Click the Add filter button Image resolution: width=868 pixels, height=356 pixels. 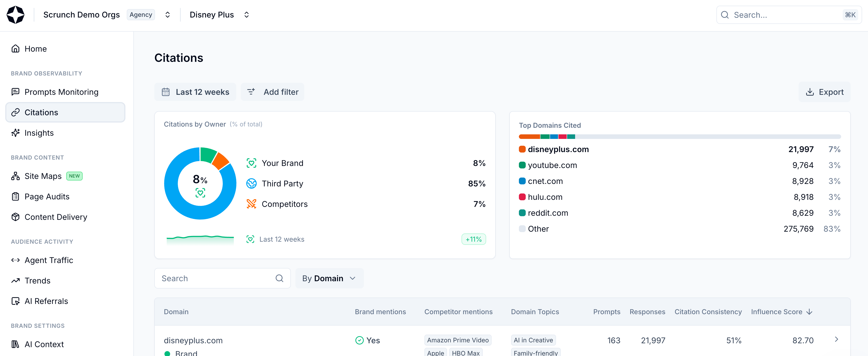(272, 92)
